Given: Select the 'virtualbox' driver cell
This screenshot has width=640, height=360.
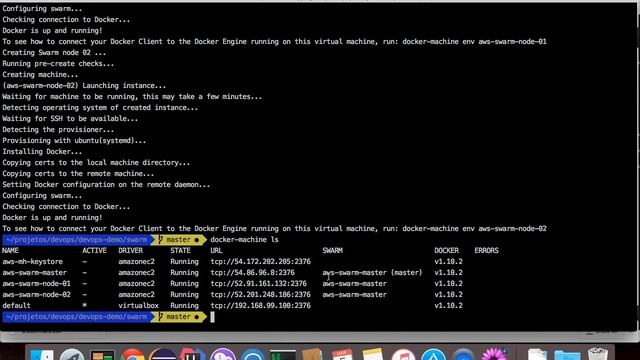Looking at the screenshot, I should tap(138, 306).
